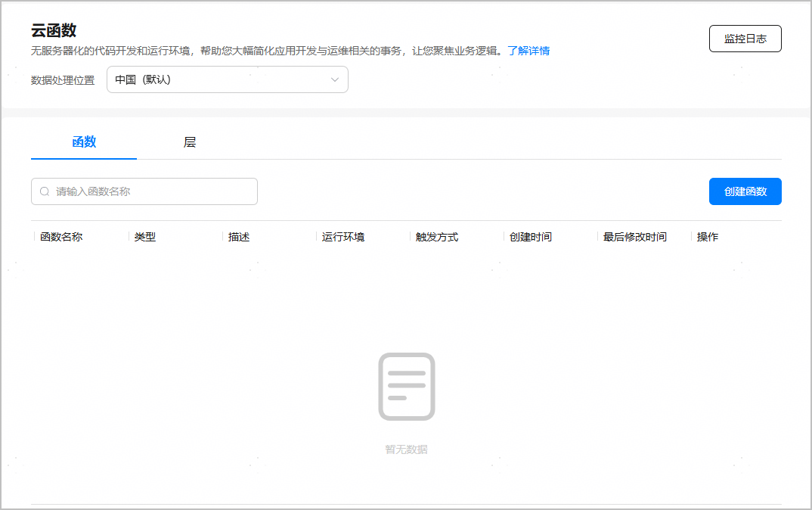Click the 创建时间 column header

[x=531, y=237]
